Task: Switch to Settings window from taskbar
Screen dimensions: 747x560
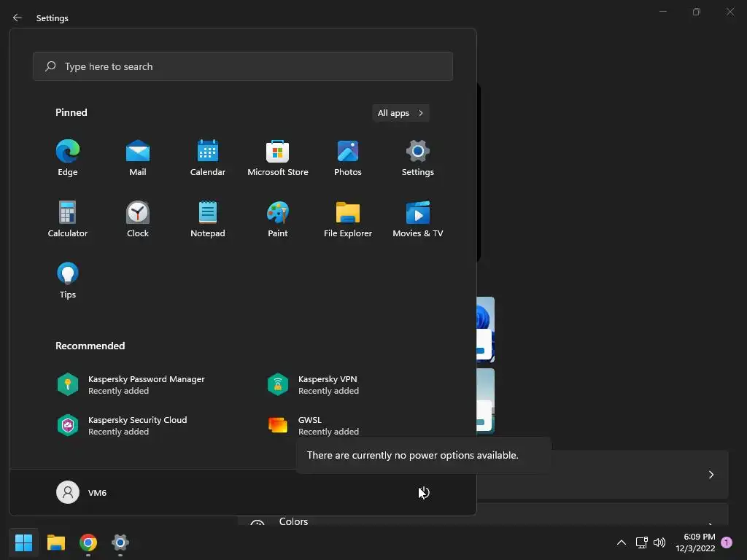Action: point(120,542)
